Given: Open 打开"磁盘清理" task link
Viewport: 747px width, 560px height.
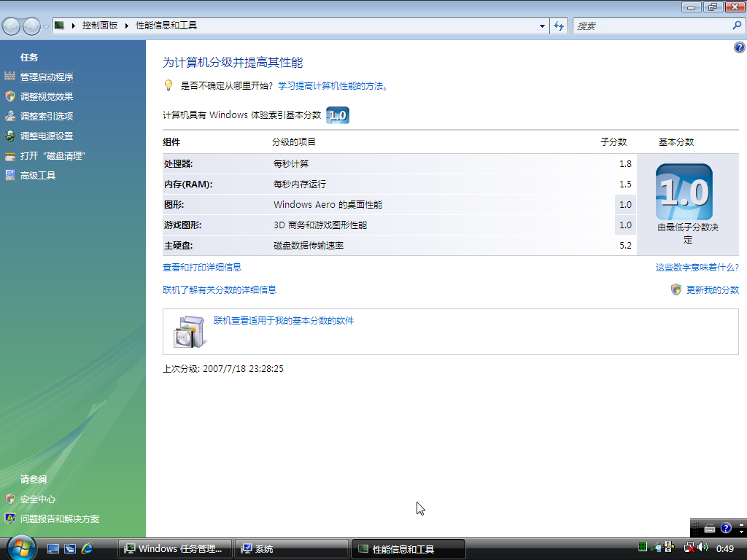Looking at the screenshot, I should pyautogui.click(x=53, y=156).
